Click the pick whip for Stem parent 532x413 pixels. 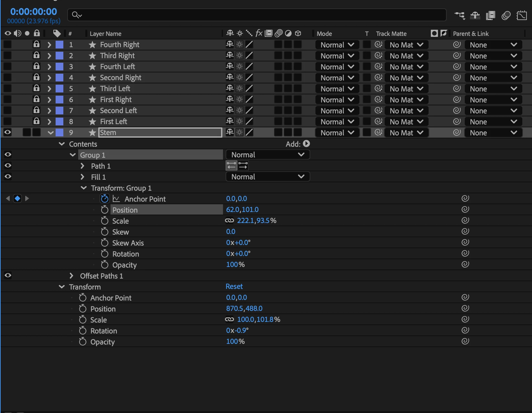click(x=457, y=132)
